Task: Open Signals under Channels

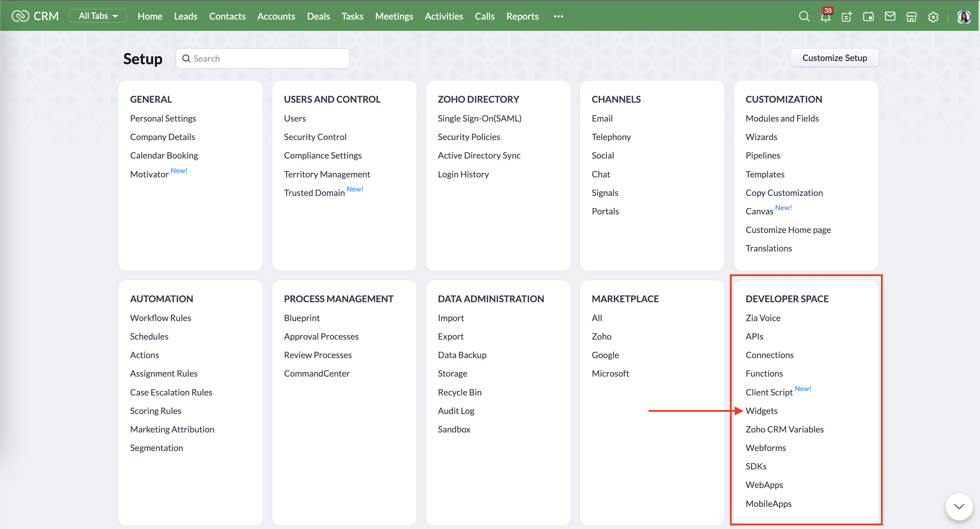Action: coord(605,193)
